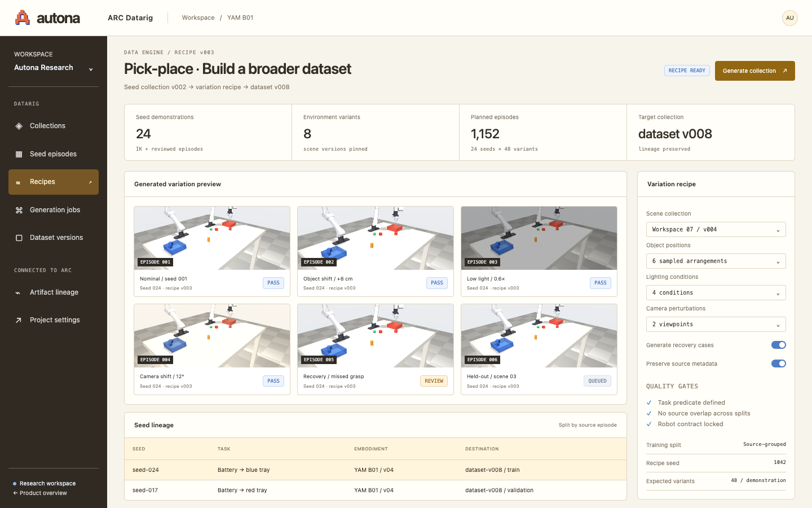Click QUEUED badge on Held-out episode

point(597,381)
